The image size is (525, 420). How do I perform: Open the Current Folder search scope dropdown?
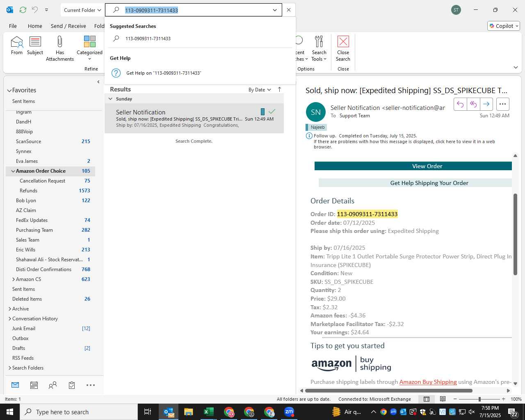coord(82,10)
